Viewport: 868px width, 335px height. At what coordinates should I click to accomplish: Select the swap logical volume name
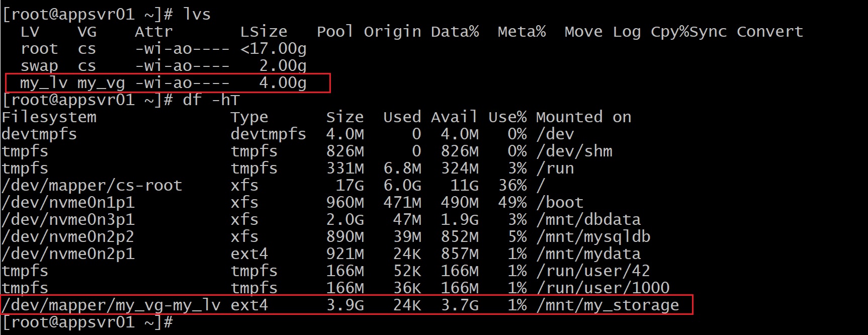coord(39,66)
